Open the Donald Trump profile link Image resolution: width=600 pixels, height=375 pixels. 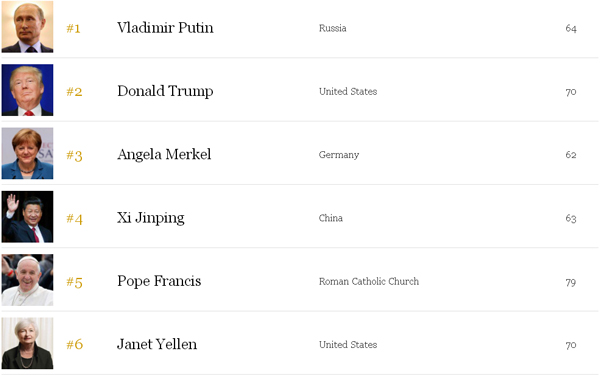pos(165,91)
